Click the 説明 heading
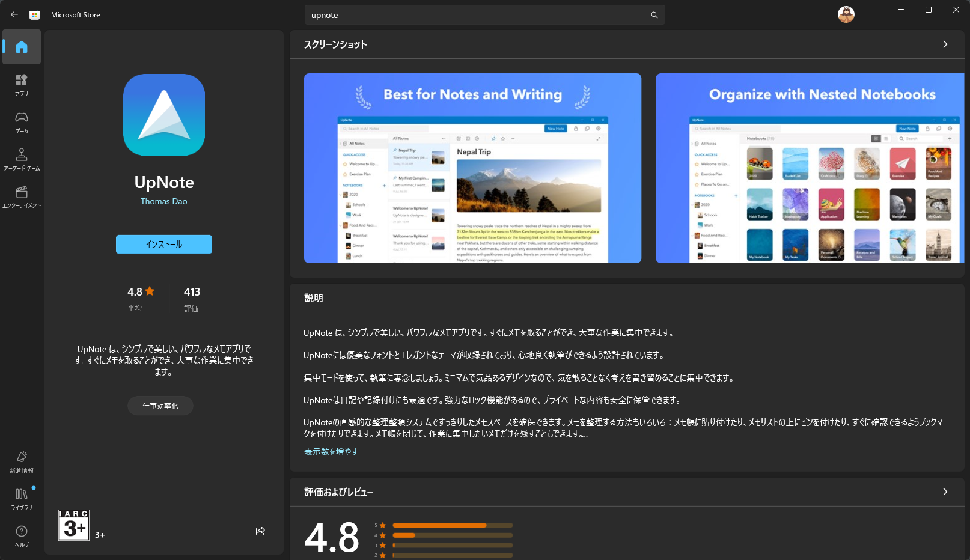Screen dimensions: 970x560 coord(314,298)
